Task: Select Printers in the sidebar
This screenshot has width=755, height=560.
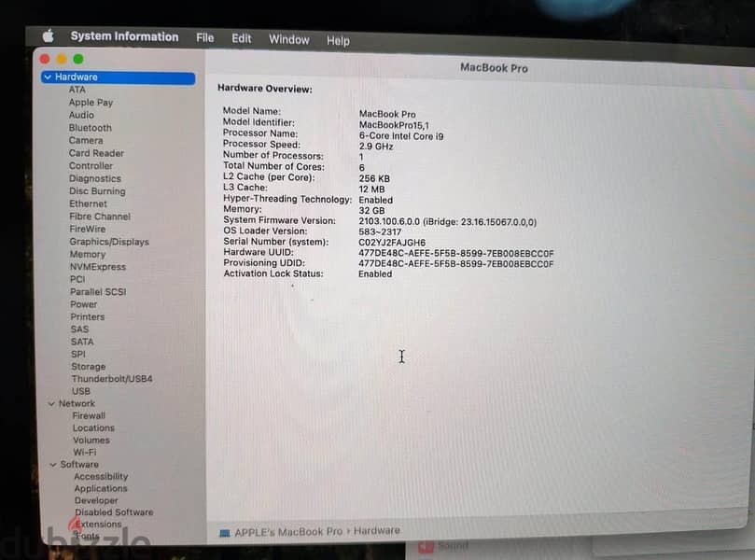Action: tap(87, 316)
